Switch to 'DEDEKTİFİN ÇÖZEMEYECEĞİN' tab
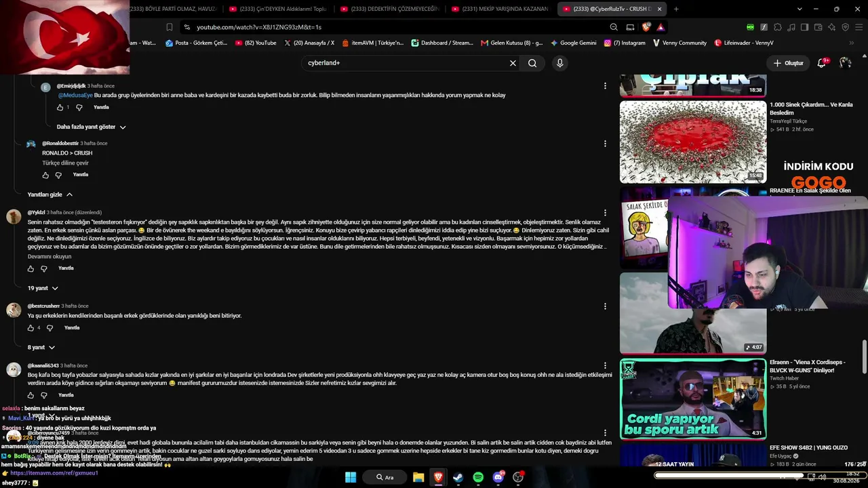Image resolution: width=868 pixels, height=488 pixels. [x=390, y=9]
